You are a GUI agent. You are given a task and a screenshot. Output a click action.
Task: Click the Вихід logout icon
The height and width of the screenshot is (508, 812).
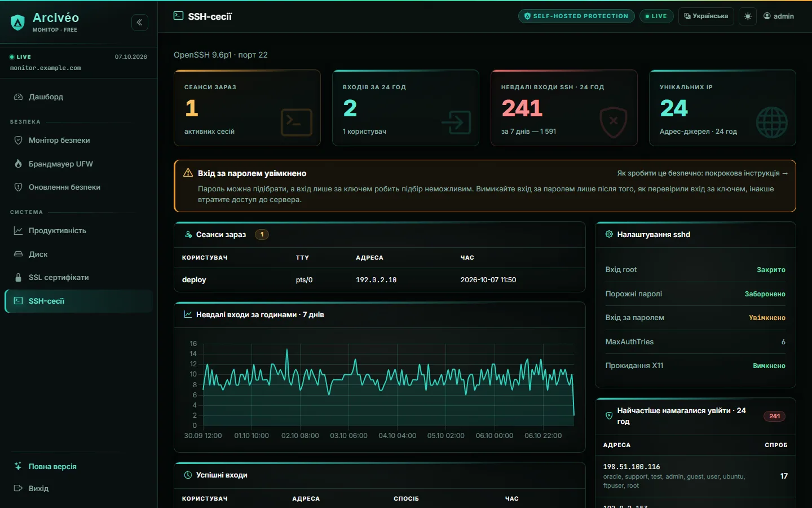coord(18,488)
